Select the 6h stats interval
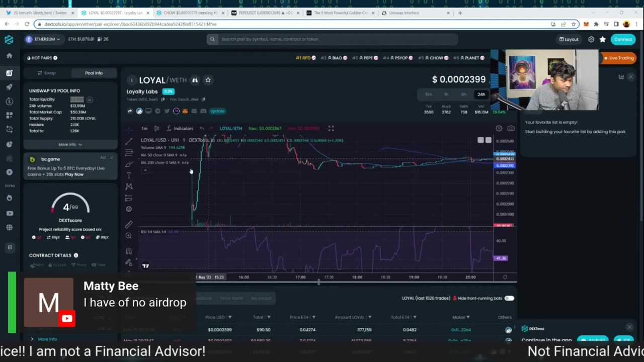Screen dimensions: 644x362 click(x=464, y=95)
